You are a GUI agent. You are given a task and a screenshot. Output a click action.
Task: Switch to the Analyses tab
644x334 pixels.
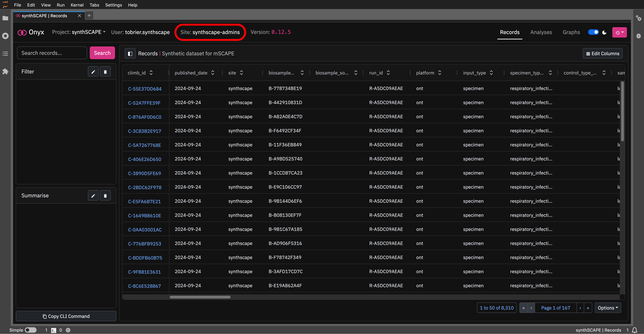541,32
